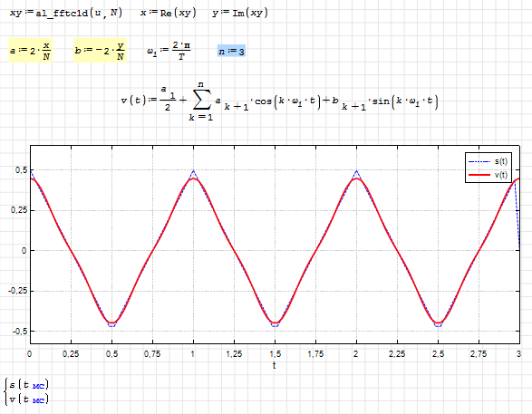
Task: Select the sin(k·ω1·t) term
Action: point(405,101)
